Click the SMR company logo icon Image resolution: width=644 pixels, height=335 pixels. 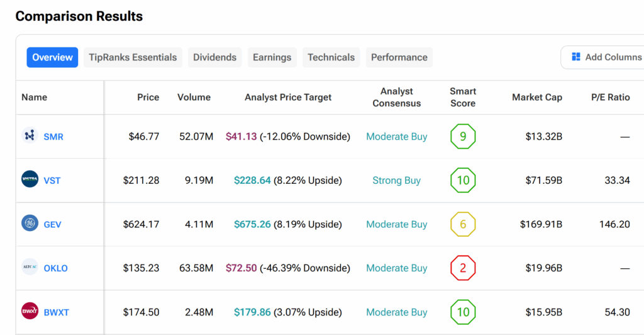30,135
